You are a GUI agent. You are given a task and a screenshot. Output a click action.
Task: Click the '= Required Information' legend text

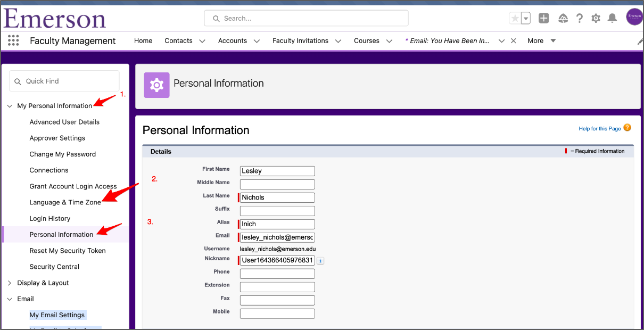(x=597, y=151)
